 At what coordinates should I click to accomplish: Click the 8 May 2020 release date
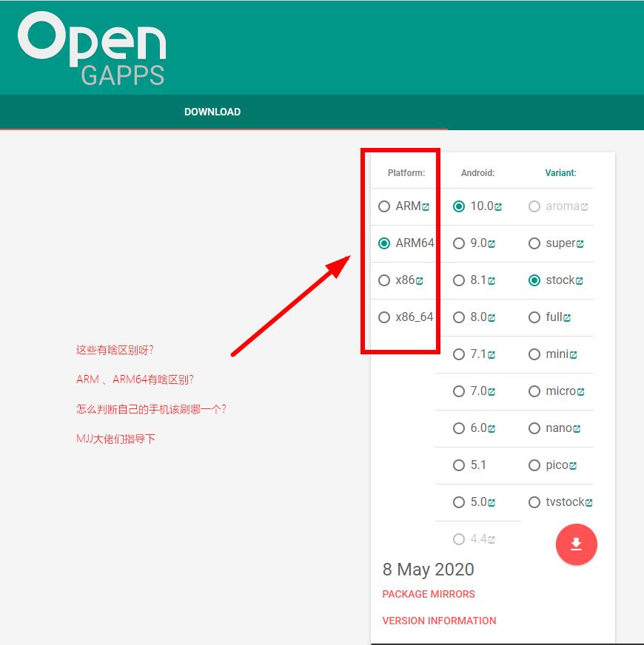click(429, 570)
